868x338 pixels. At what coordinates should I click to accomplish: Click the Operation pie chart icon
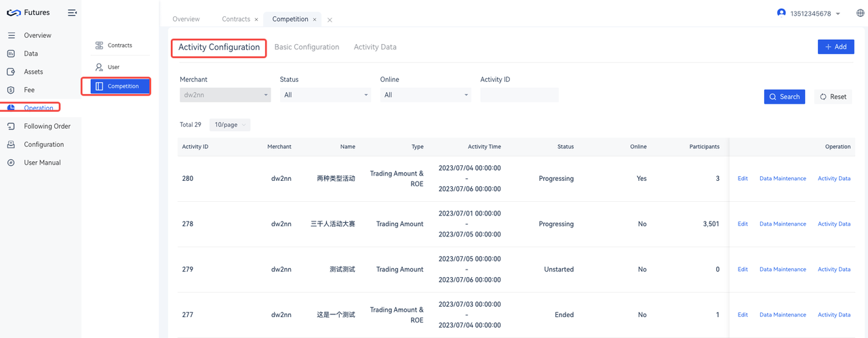tap(11, 108)
